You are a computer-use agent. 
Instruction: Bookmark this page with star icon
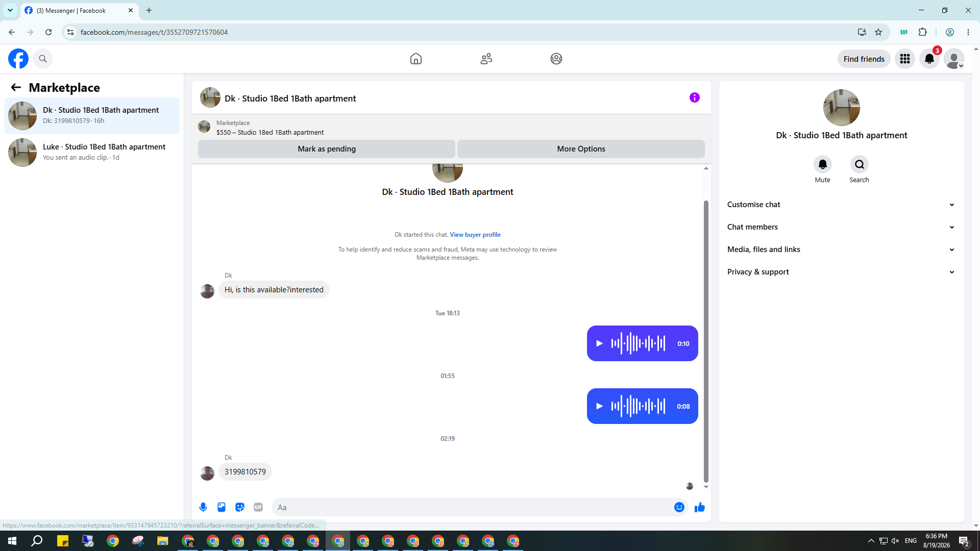(x=878, y=32)
